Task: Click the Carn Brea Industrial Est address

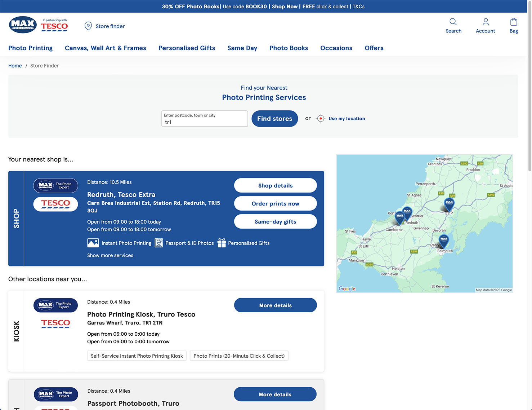Action: (153, 207)
